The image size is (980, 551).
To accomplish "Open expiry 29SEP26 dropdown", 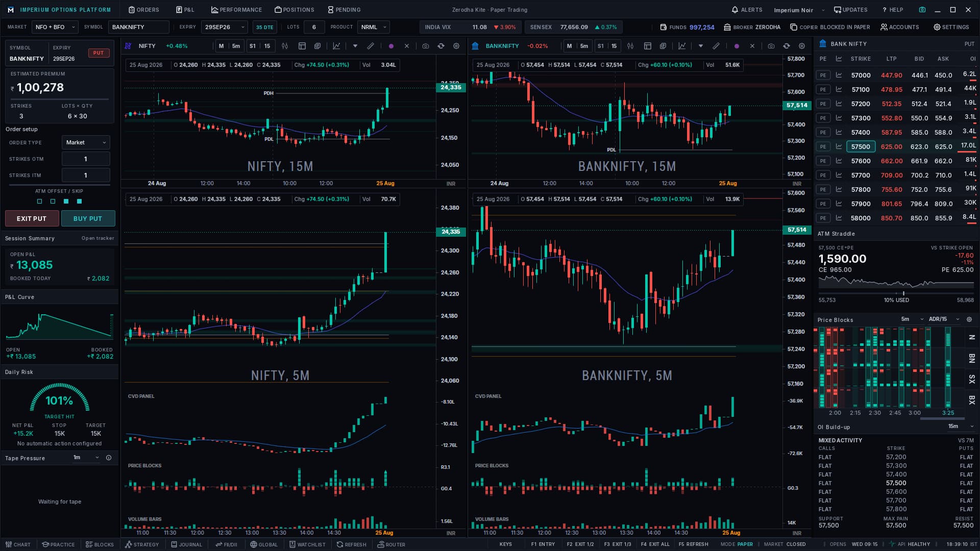I will click(225, 27).
